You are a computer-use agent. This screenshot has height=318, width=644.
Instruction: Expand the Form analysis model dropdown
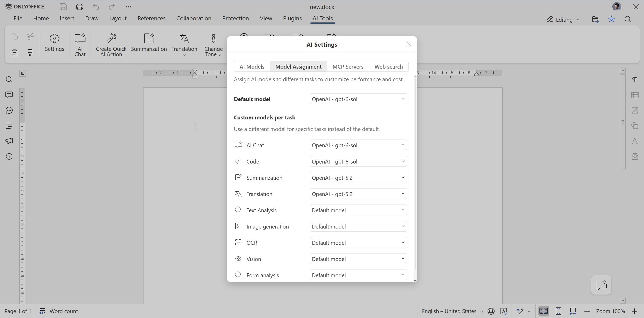358,275
